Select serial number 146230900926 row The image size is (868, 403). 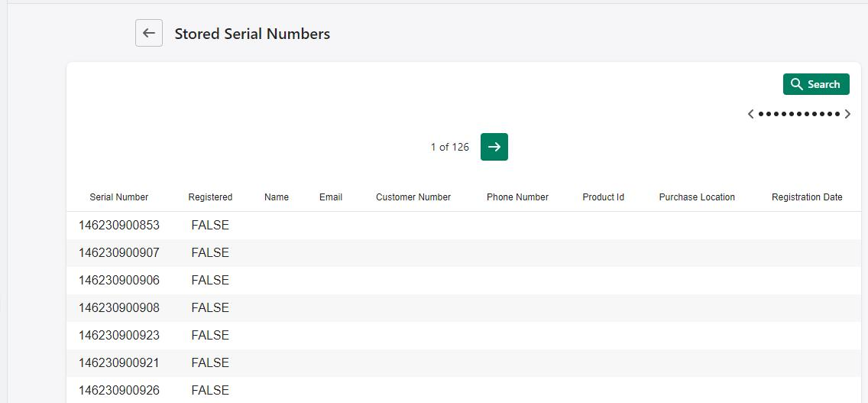click(119, 390)
